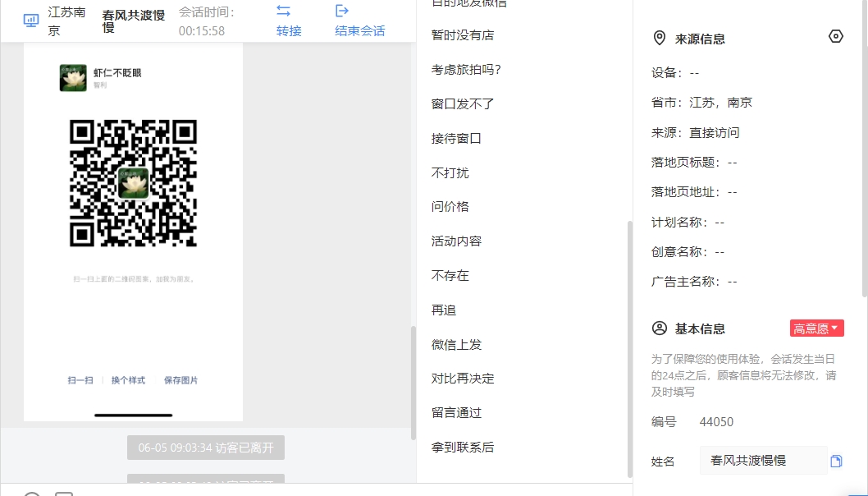
Task: Click the 结束会话 exit icon
Action: [x=342, y=11]
